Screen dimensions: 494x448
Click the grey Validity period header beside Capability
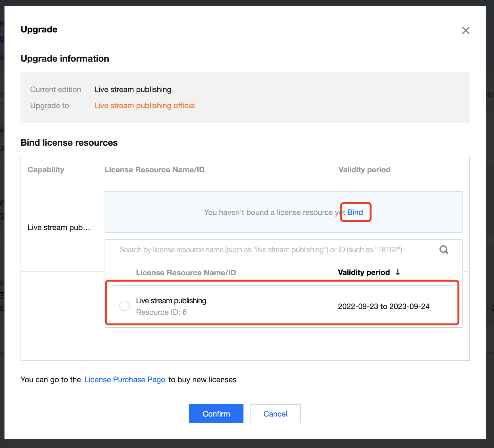[364, 170]
